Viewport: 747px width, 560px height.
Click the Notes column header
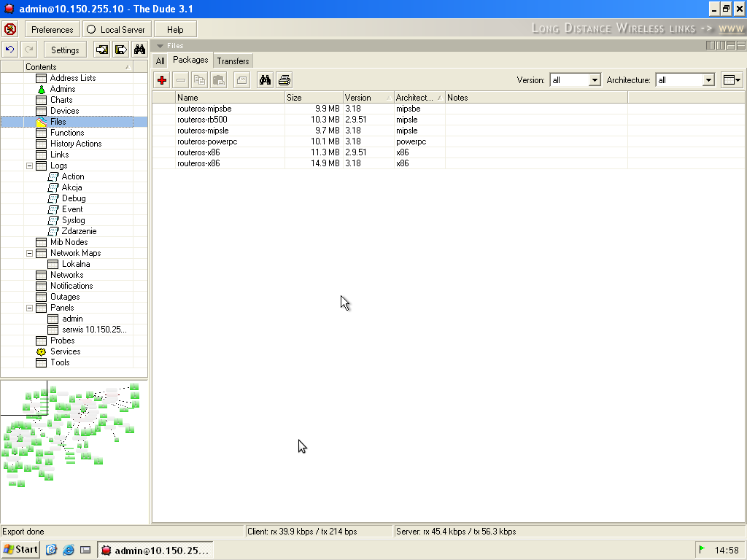click(536, 98)
